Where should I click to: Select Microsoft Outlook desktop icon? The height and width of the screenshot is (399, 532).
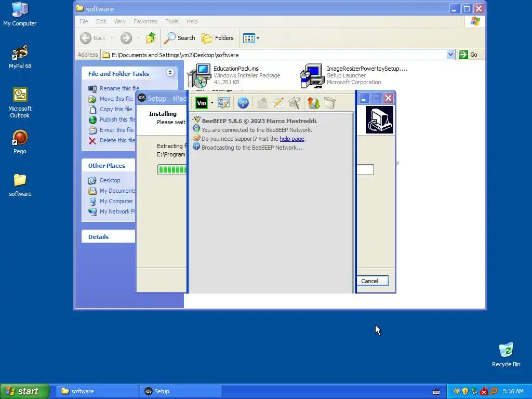coord(20,103)
